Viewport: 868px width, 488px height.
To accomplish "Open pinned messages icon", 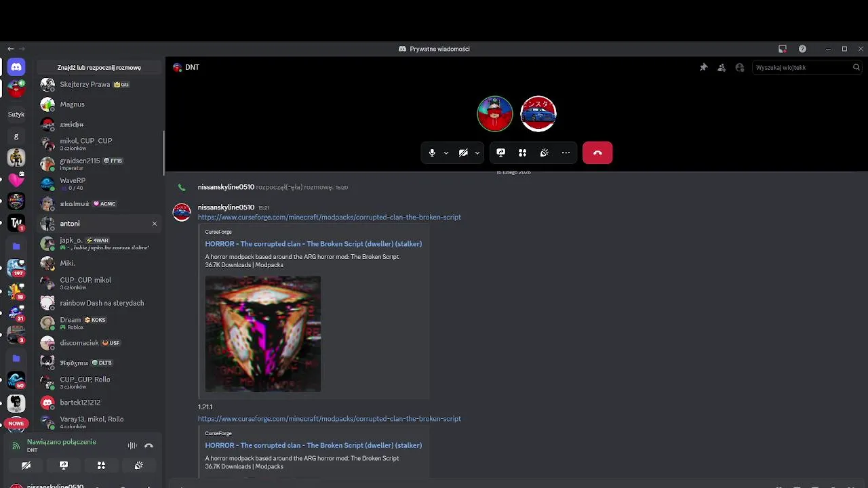I will click(703, 67).
